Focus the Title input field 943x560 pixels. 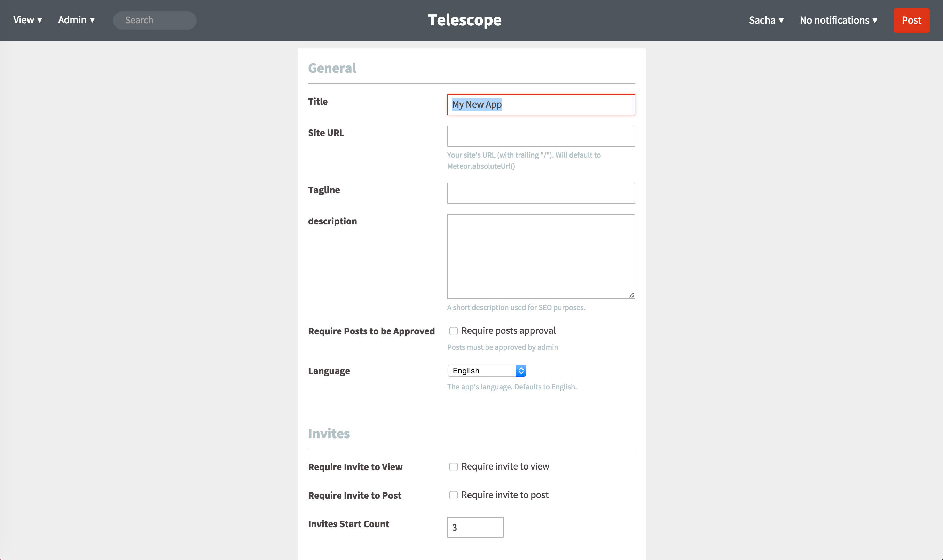(541, 104)
